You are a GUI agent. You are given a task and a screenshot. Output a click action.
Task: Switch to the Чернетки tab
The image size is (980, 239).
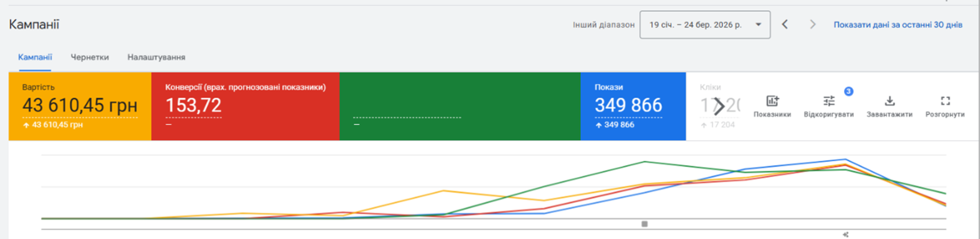(x=90, y=57)
